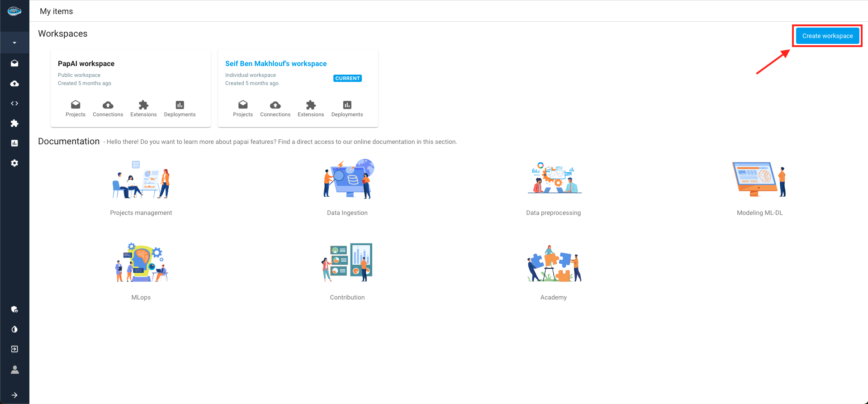Open MLops documentation illustration
Image resolution: width=868 pixels, height=404 pixels.
point(141,262)
